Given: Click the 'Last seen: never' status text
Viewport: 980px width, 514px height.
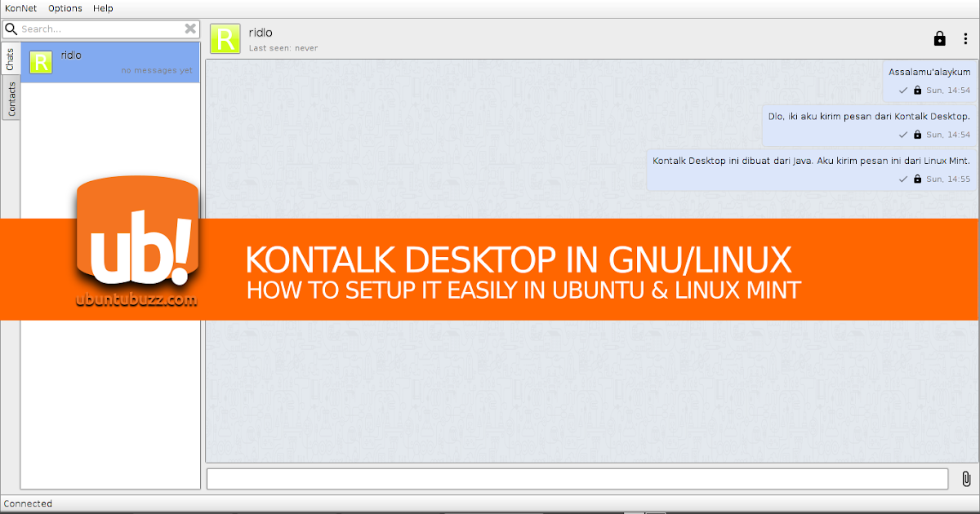Looking at the screenshot, I should point(283,48).
